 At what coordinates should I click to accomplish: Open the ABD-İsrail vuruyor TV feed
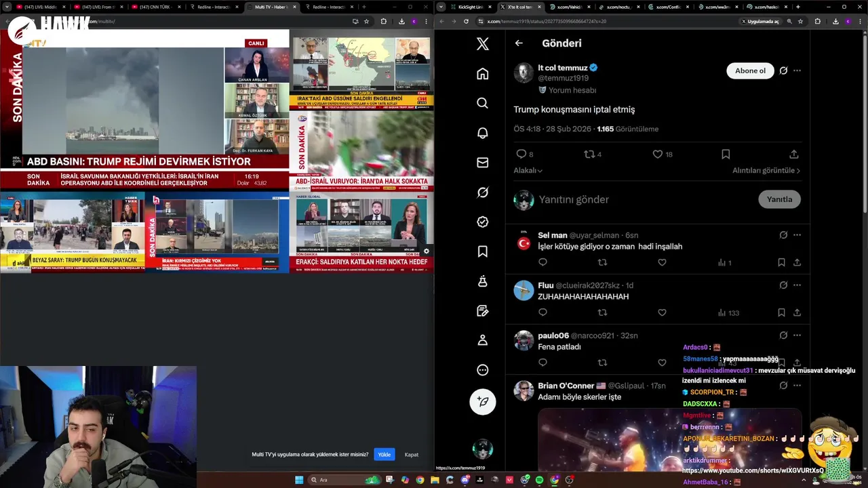pyautogui.click(x=361, y=150)
